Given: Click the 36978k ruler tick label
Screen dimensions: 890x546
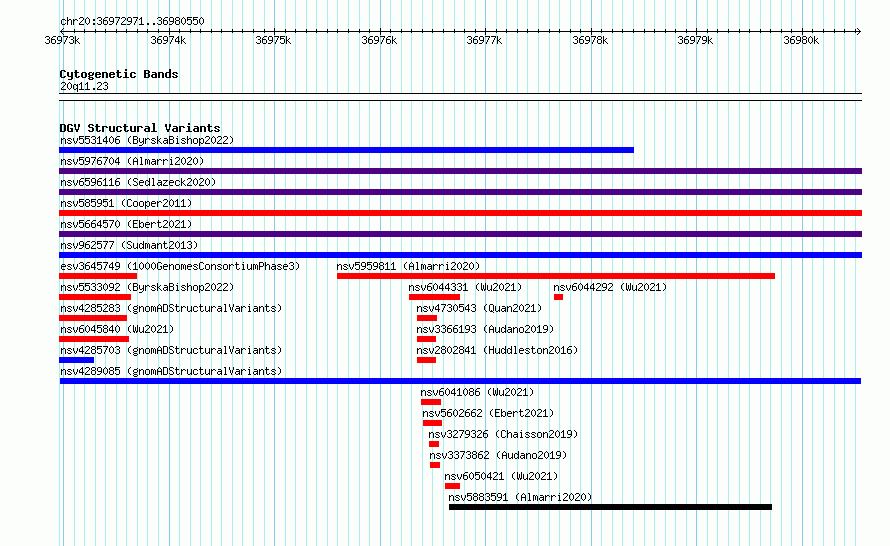Looking at the screenshot, I should point(590,40).
